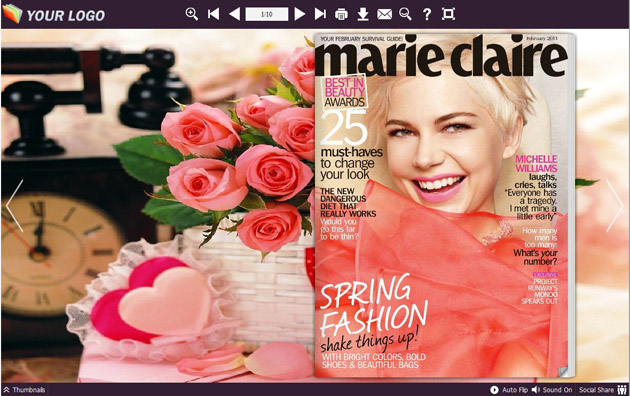Click the zoom in magnifier icon
The image size is (630, 396).
click(x=192, y=14)
